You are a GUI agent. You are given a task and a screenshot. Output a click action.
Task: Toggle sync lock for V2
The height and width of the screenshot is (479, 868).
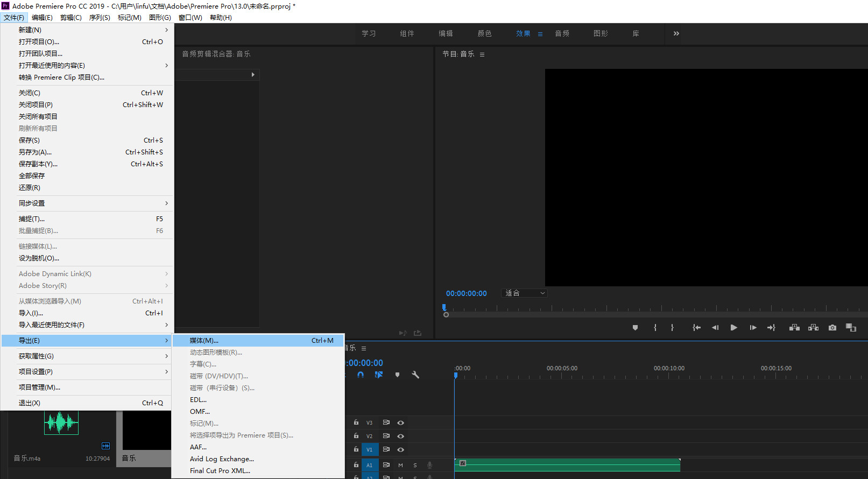pyautogui.click(x=386, y=436)
